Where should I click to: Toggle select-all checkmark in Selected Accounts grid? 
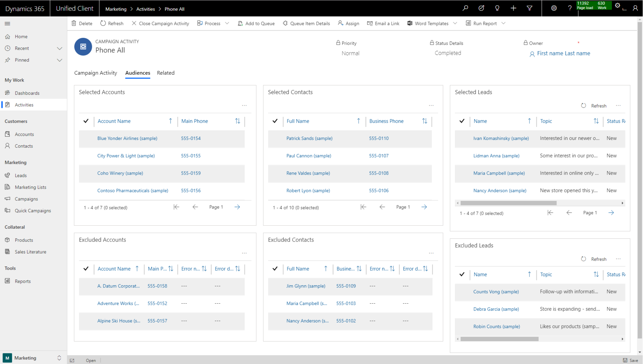86,121
